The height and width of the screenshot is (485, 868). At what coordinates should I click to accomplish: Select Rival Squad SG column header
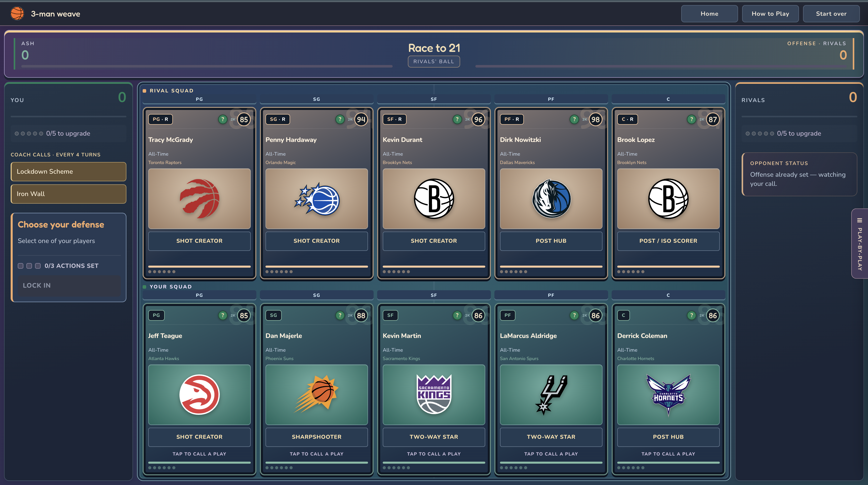317,99
